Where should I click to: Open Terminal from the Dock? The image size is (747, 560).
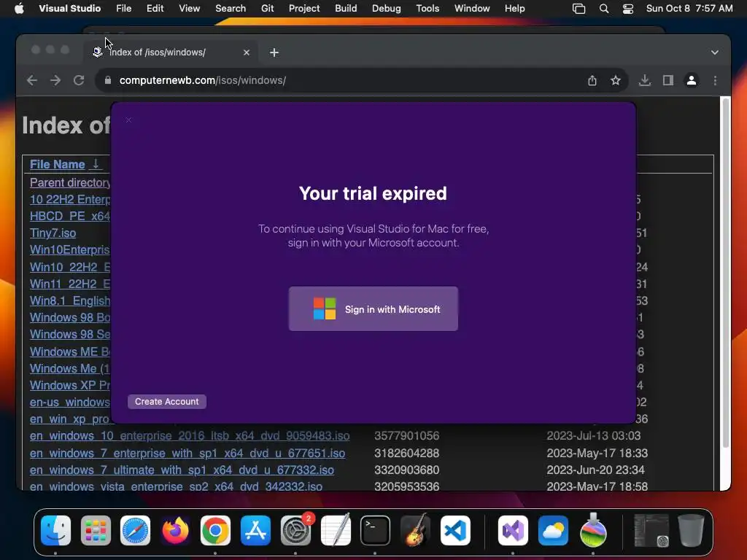coord(375,530)
